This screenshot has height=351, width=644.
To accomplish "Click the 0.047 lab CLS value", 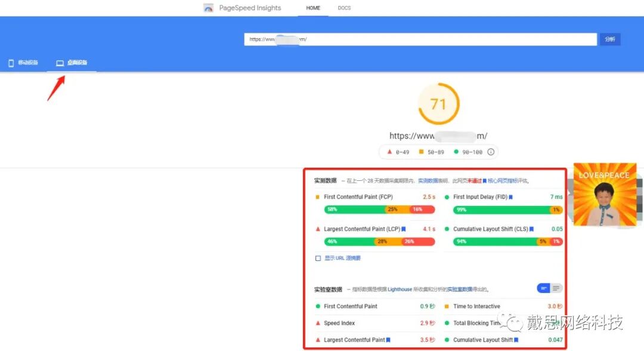I will tap(555, 340).
